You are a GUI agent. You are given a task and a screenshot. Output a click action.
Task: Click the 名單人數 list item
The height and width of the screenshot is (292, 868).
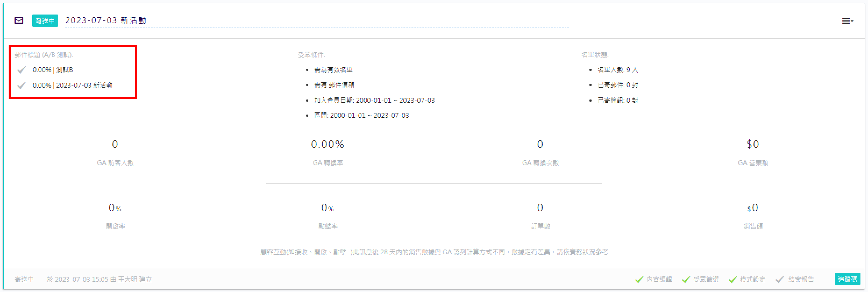tap(617, 70)
